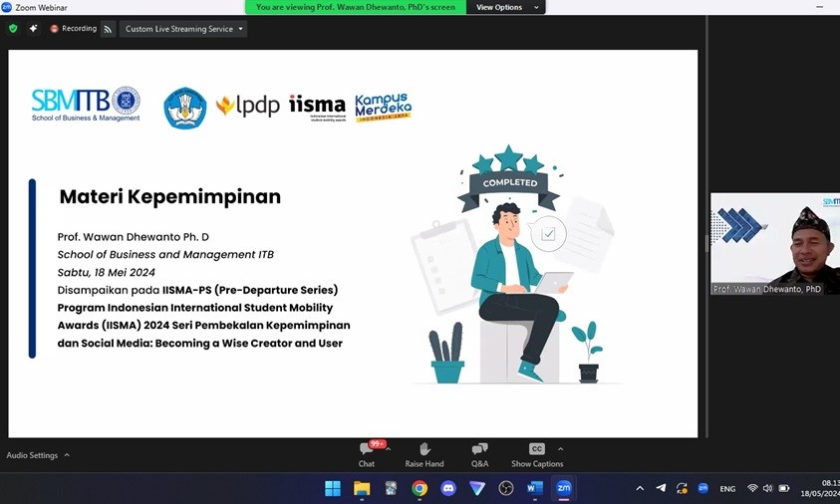
Task: Expand the caret next to Show Captions
Action: click(x=560, y=449)
